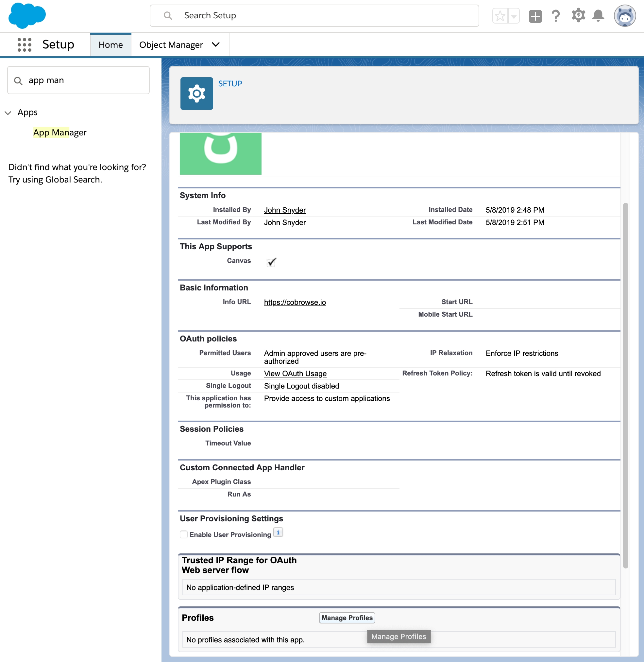Open the notifications bell
Image resolution: width=644 pixels, height=662 pixels.
click(x=598, y=16)
